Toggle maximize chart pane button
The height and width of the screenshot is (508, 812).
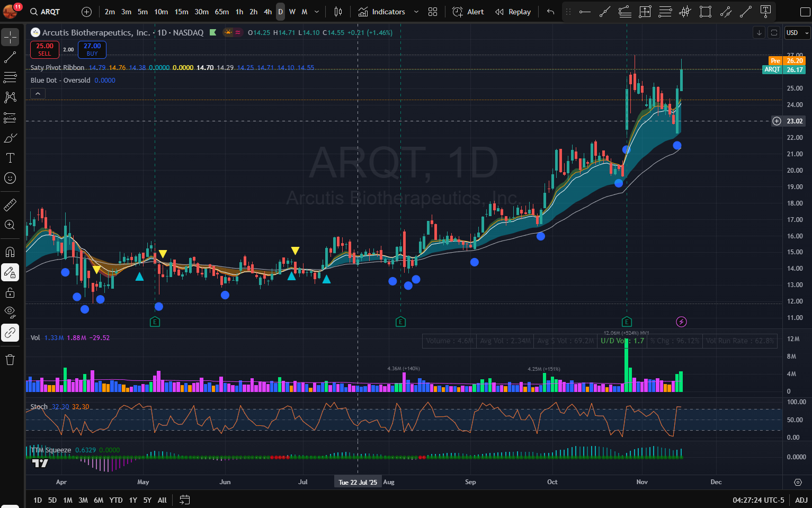click(774, 33)
